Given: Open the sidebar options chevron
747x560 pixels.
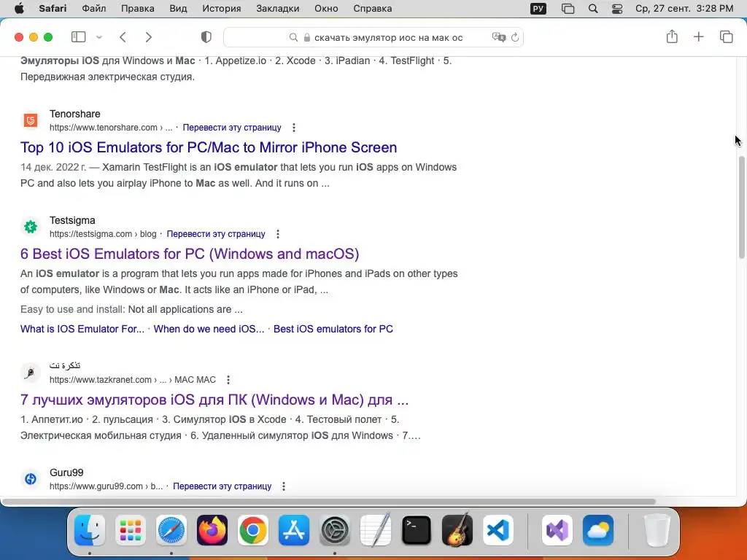Looking at the screenshot, I should coord(99,37).
